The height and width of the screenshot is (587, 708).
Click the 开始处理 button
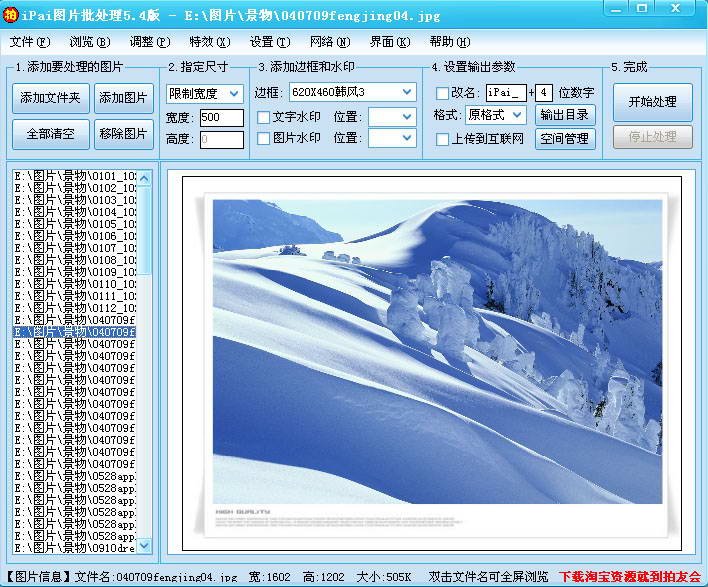pyautogui.click(x=652, y=102)
